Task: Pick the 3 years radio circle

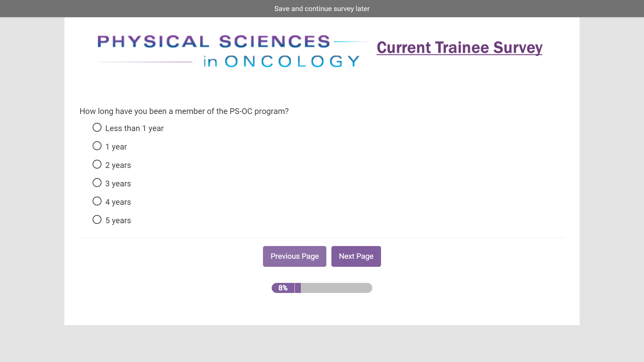Action: point(97,183)
